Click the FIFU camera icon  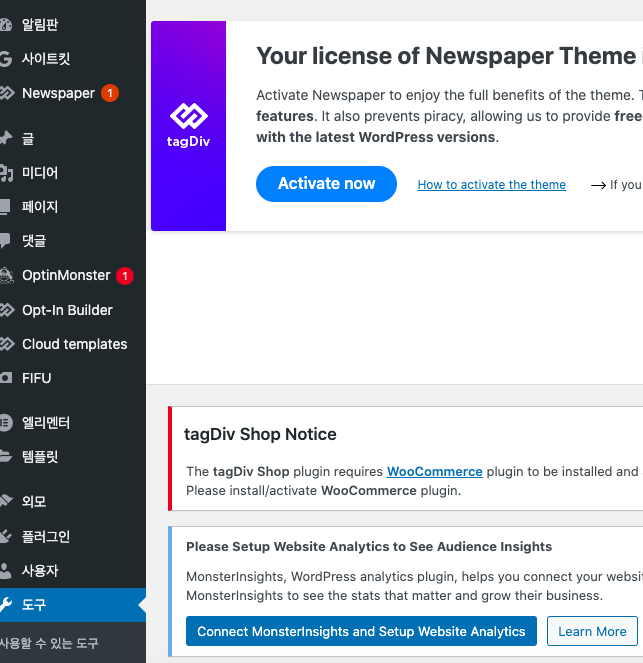(5, 378)
